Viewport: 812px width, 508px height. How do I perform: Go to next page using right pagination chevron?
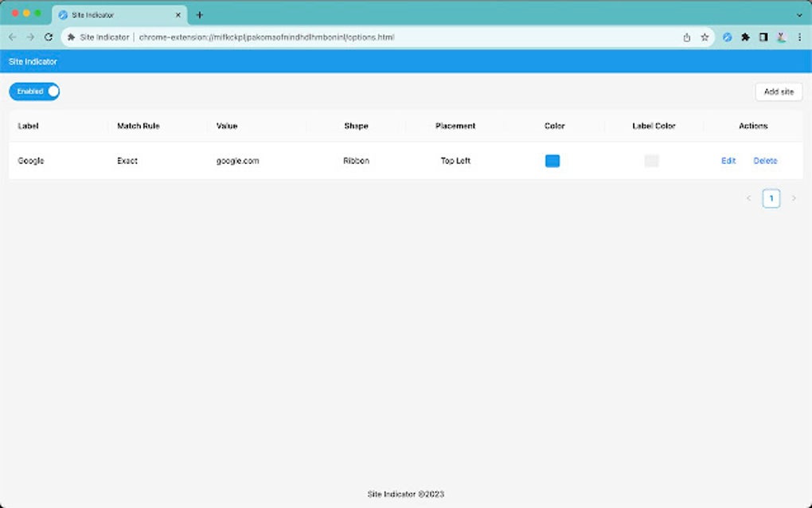pyautogui.click(x=794, y=197)
